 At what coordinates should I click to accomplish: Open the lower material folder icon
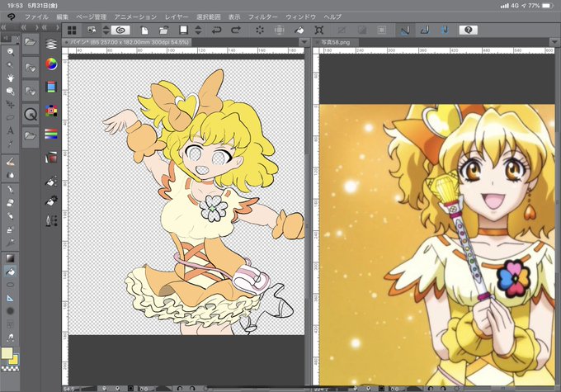coord(31,136)
